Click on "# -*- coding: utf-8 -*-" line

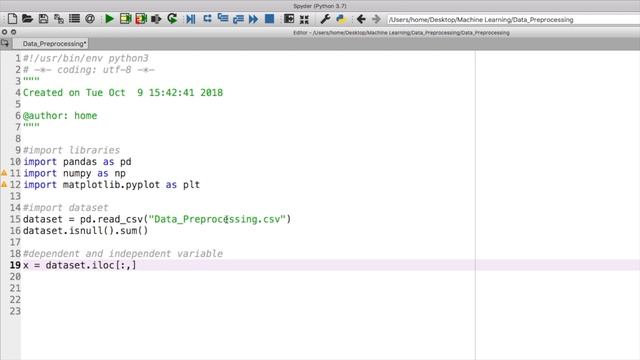(x=89, y=70)
